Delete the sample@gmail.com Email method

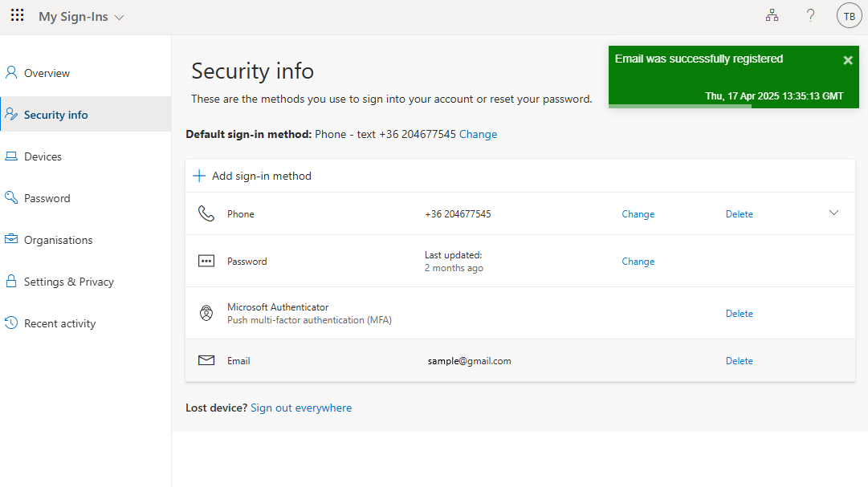[x=739, y=361]
